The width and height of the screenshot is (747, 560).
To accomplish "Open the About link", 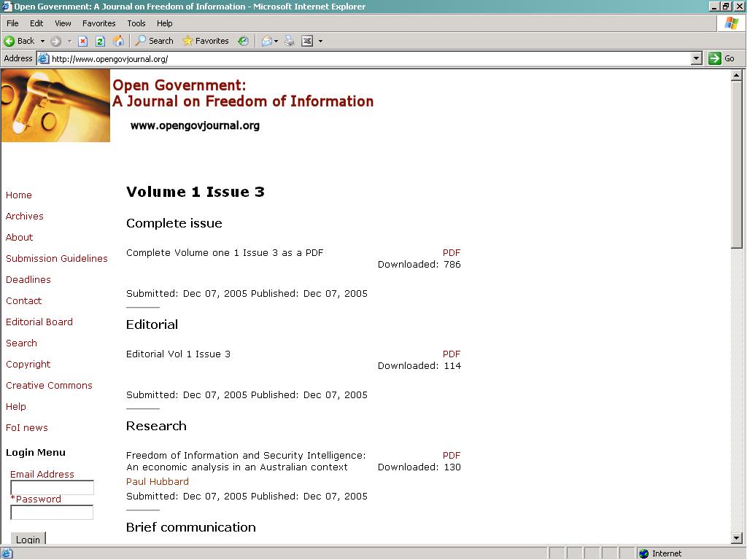I will [x=19, y=237].
